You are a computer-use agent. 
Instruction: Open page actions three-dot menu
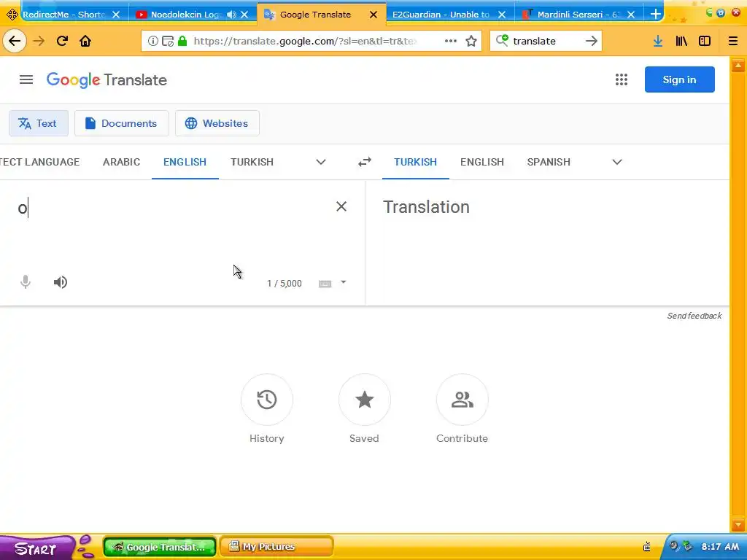[x=451, y=41]
